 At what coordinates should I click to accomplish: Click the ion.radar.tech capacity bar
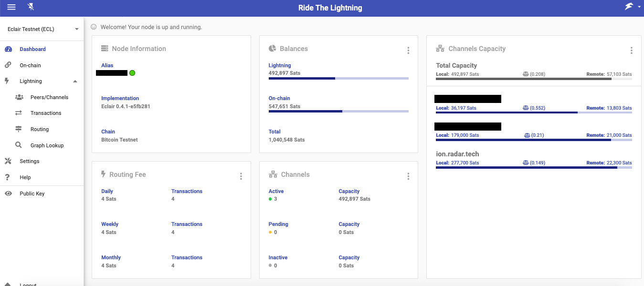pos(534,168)
